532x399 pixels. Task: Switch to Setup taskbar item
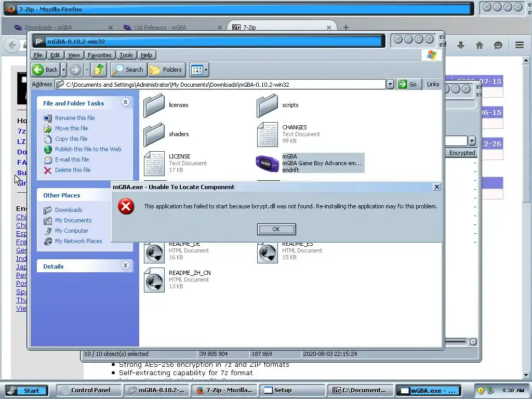point(292,390)
